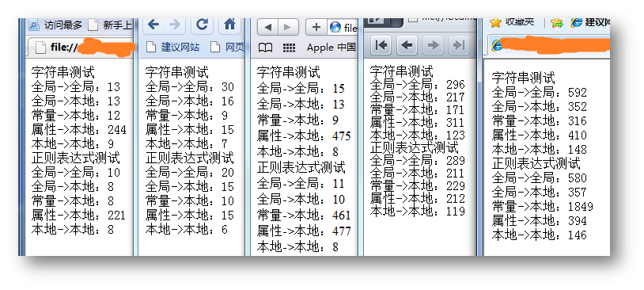Click Safari's forward triangle button

[x=288, y=28]
